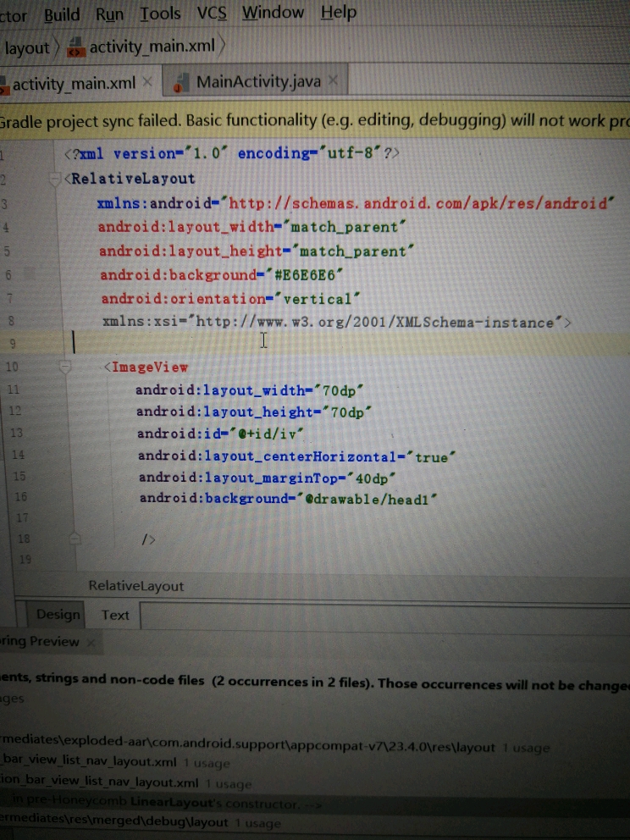This screenshot has height=840, width=630.
Task: Switch to the MainActivity.java tab
Action: (x=259, y=81)
